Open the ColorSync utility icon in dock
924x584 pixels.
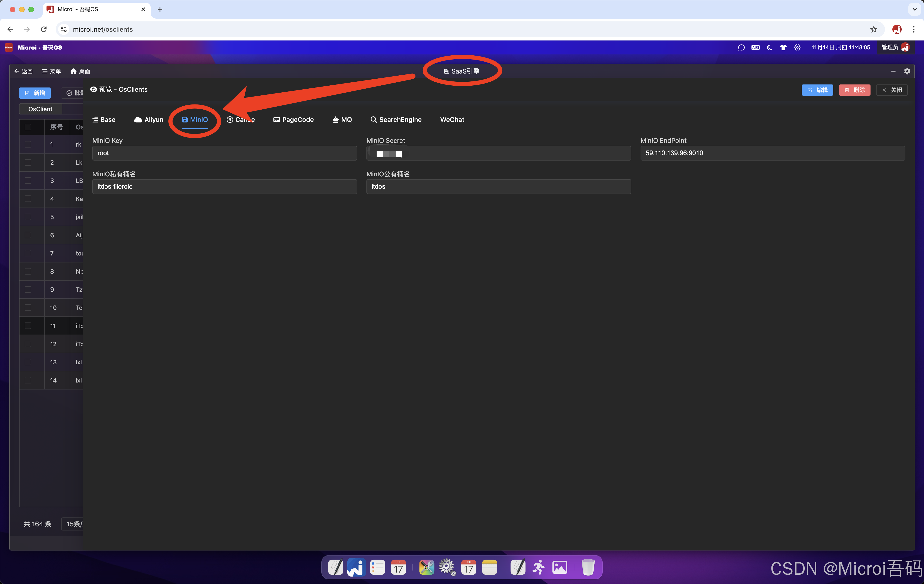426,567
